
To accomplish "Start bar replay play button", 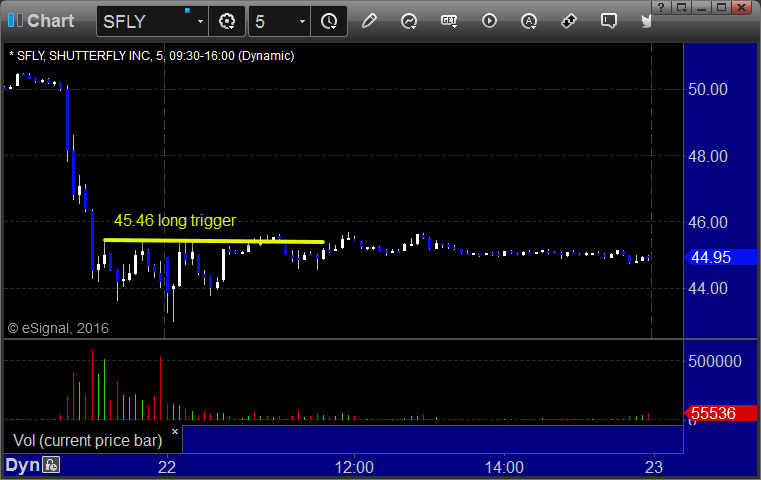I will [x=489, y=21].
